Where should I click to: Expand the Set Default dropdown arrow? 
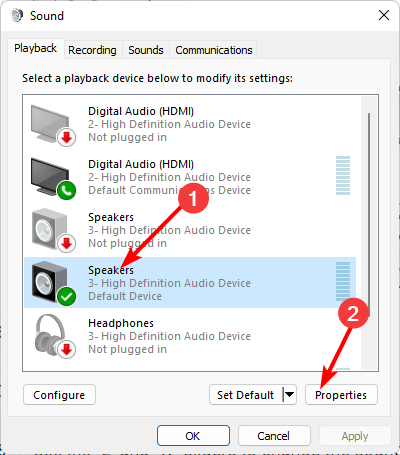(x=290, y=395)
